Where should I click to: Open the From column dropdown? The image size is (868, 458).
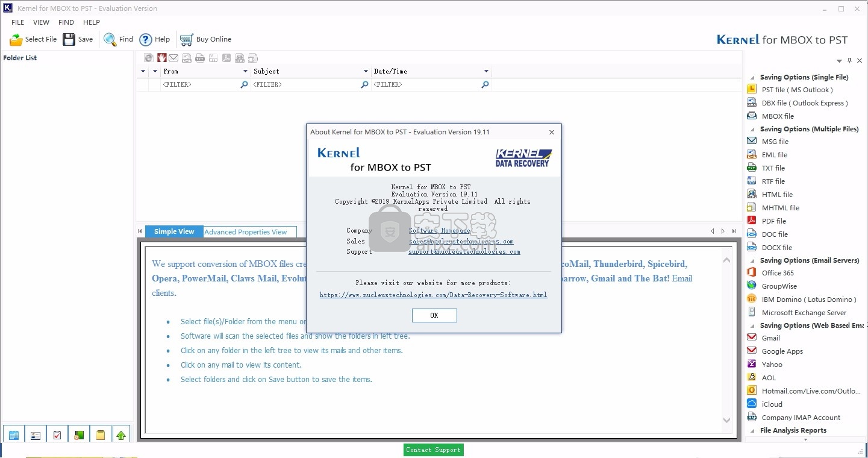(245, 71)
